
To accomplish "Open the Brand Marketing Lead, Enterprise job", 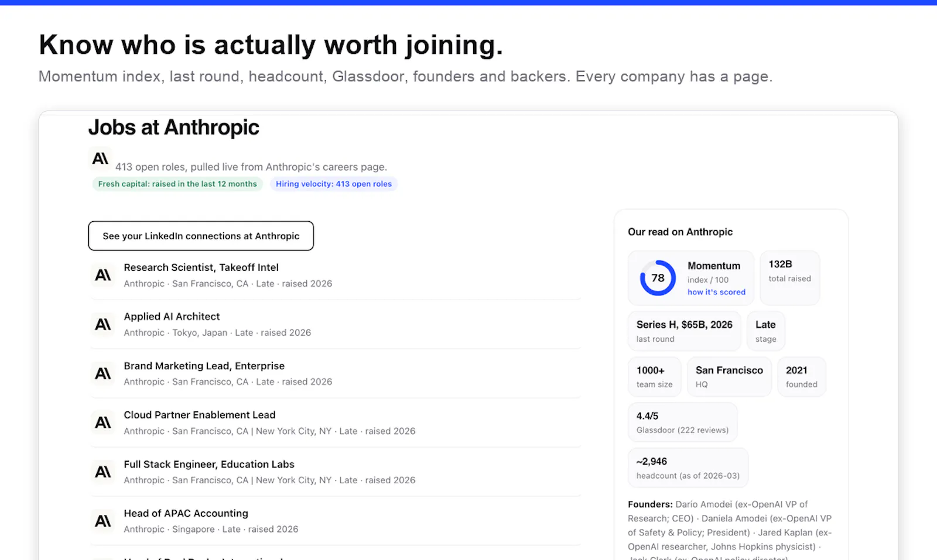I will click(204, 366).
